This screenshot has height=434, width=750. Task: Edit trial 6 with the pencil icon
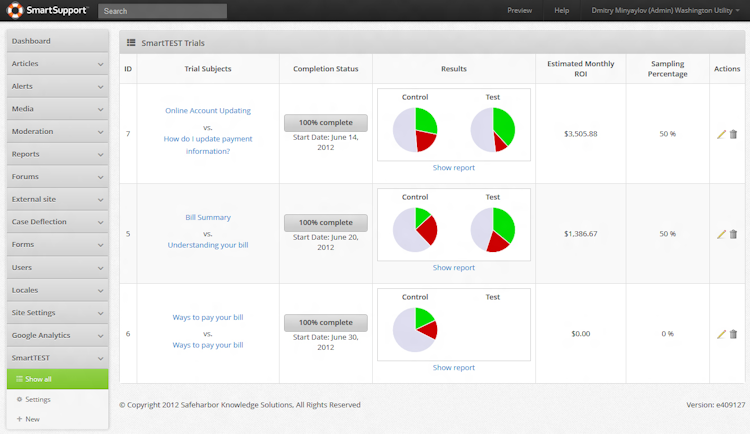(x=721, y=334)
